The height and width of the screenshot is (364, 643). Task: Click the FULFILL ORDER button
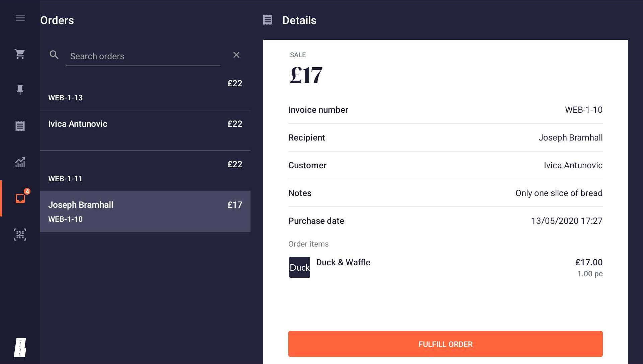445,344
